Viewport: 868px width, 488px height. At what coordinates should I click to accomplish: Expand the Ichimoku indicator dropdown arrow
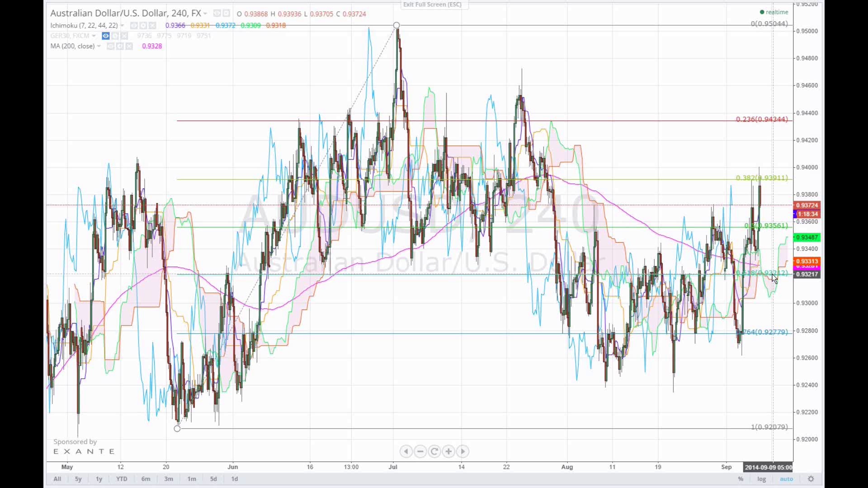tap(123, 26)
